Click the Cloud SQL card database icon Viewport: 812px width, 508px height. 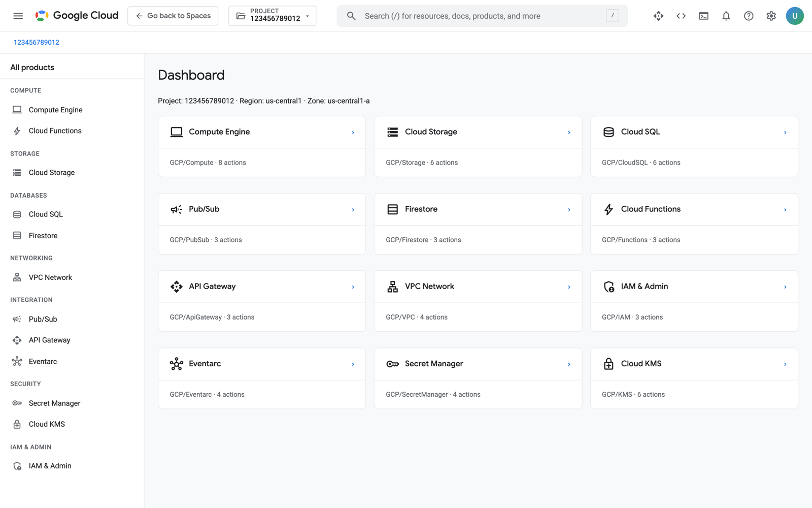coord(608,132)
